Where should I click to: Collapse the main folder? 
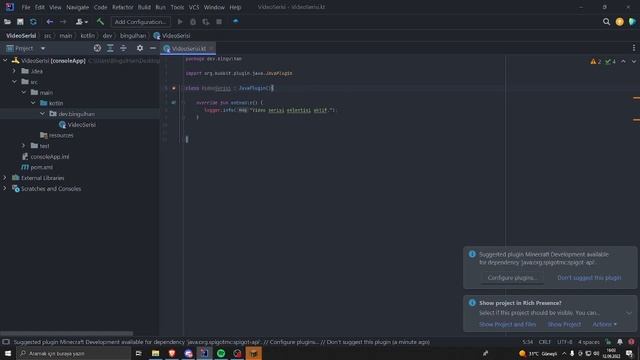[x=24, y=93]
